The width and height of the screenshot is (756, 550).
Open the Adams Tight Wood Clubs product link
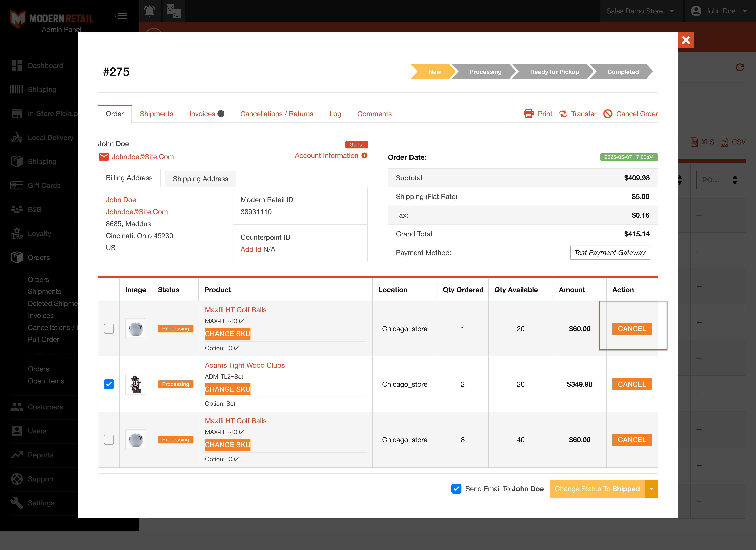[245, 365]
